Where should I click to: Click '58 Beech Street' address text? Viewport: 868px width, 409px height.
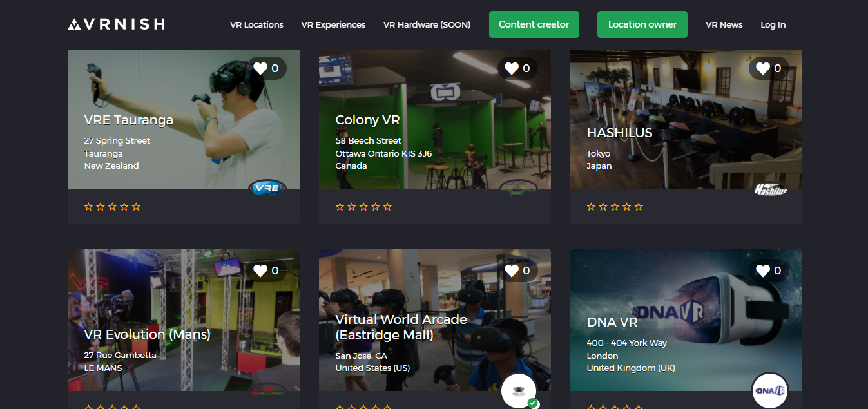368,140
